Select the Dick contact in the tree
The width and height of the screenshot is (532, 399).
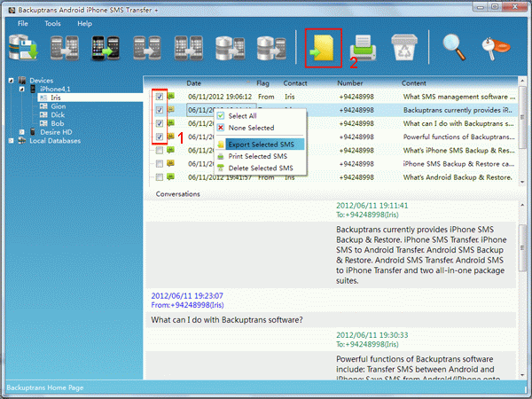click(x=58, y=114)
